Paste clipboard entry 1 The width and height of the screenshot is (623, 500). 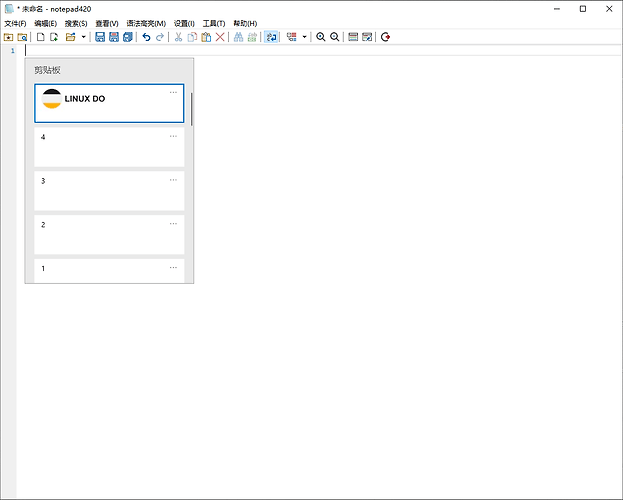click(109, 271)
